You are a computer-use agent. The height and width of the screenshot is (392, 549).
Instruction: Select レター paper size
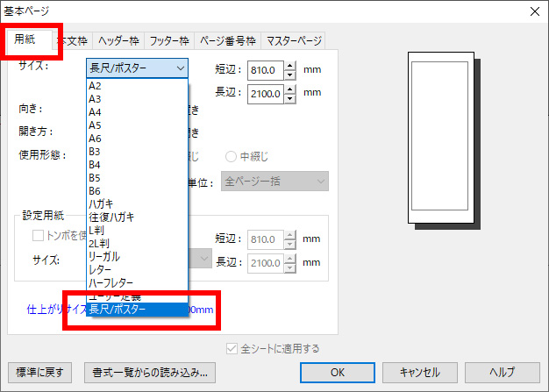[x=137, y=270]
